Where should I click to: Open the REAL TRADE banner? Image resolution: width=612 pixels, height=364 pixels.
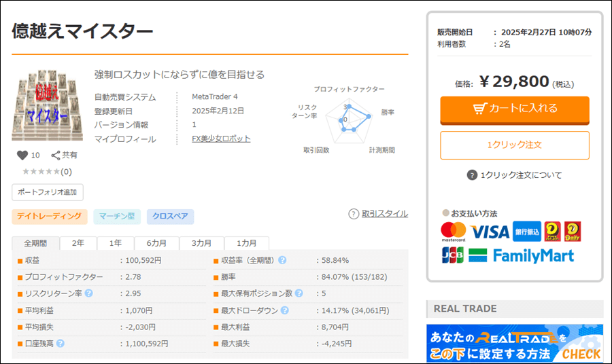tap(514, 344)
